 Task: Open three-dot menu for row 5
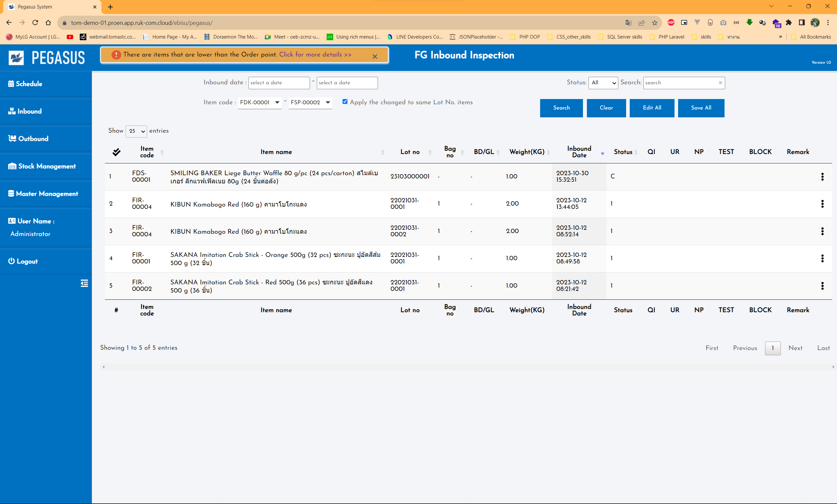click(x=822, y=286)
